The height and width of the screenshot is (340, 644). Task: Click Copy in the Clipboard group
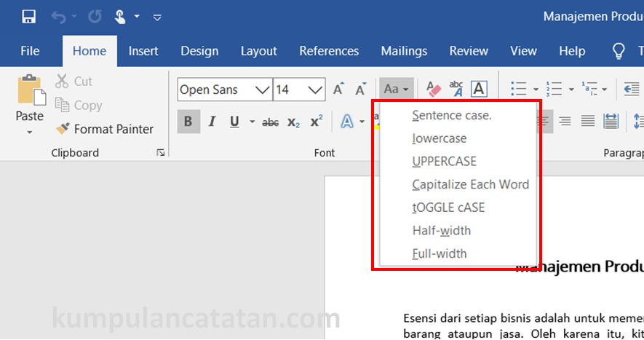click(x=79, y=106)
